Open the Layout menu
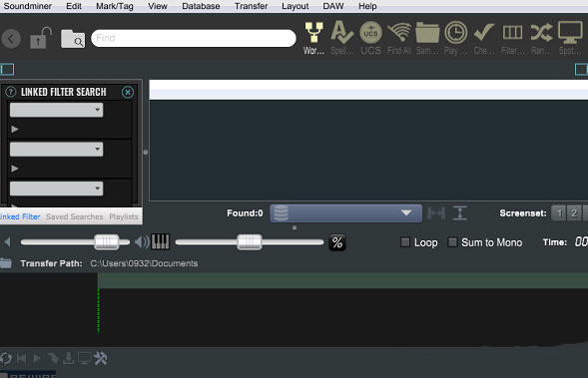The width and height of the screenshot is (588, 378). [295, 6]
